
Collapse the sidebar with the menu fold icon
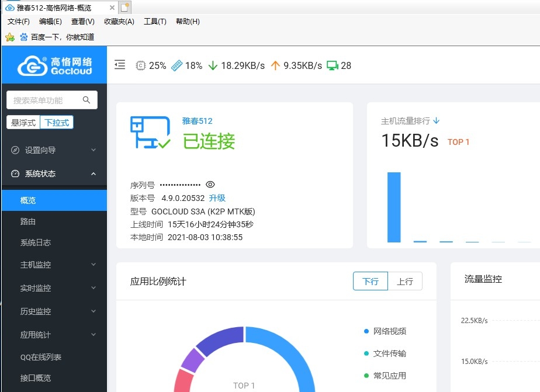[120, 65]
